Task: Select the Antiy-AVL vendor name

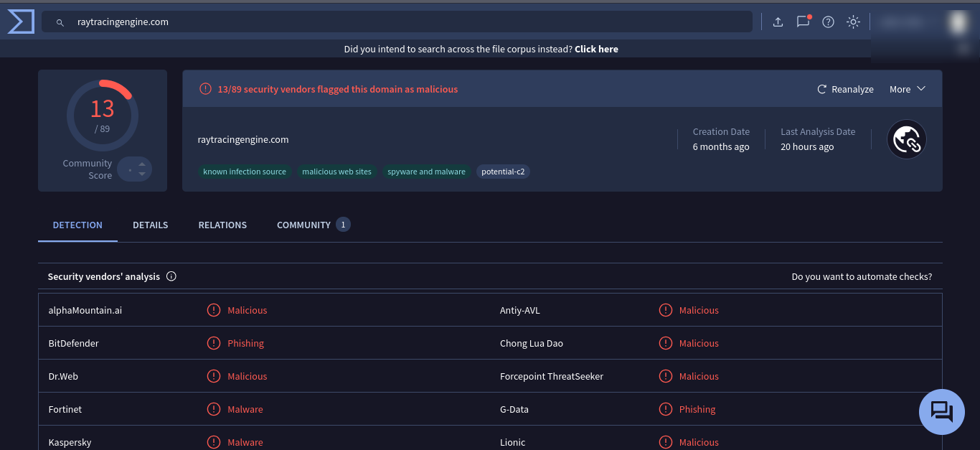Action: click(520, 310)
